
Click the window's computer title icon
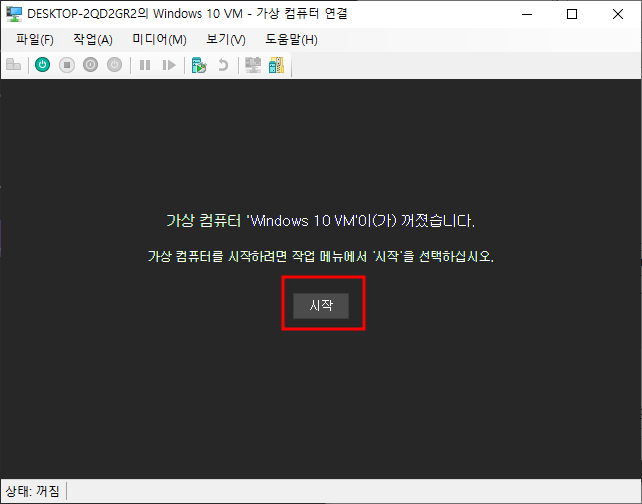[14, 14]
